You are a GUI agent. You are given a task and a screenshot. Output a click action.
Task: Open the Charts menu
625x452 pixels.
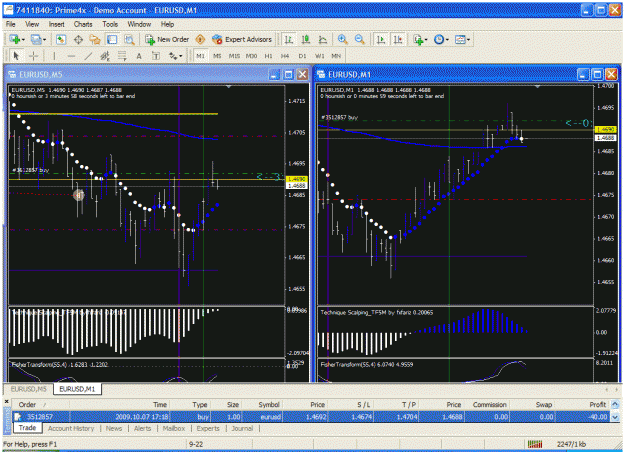[x=83, y=24]
